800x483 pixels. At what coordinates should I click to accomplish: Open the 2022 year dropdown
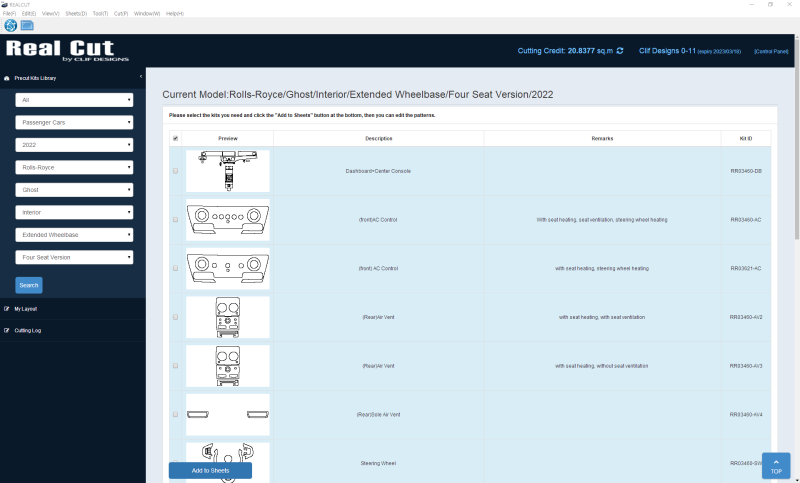[74, 145]
